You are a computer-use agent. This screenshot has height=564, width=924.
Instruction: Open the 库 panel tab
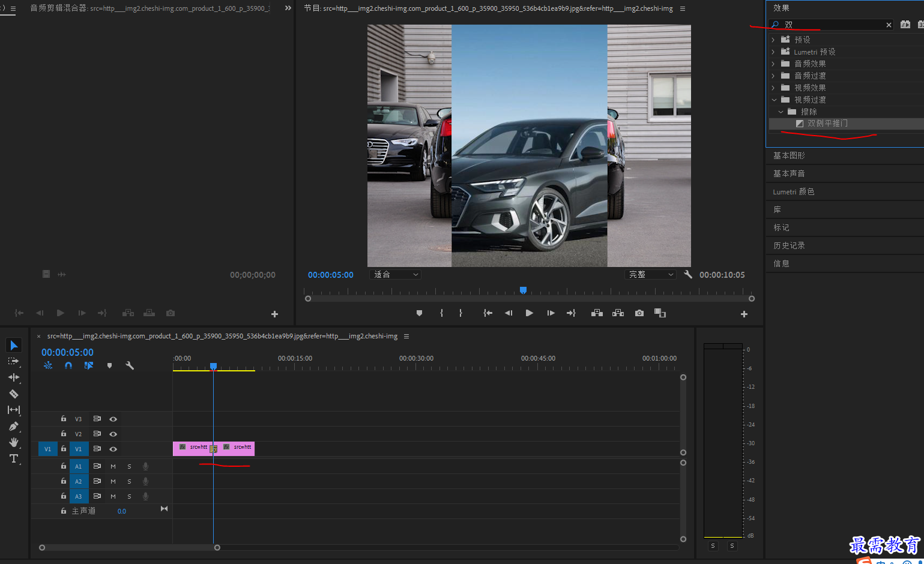coord(778,209)
